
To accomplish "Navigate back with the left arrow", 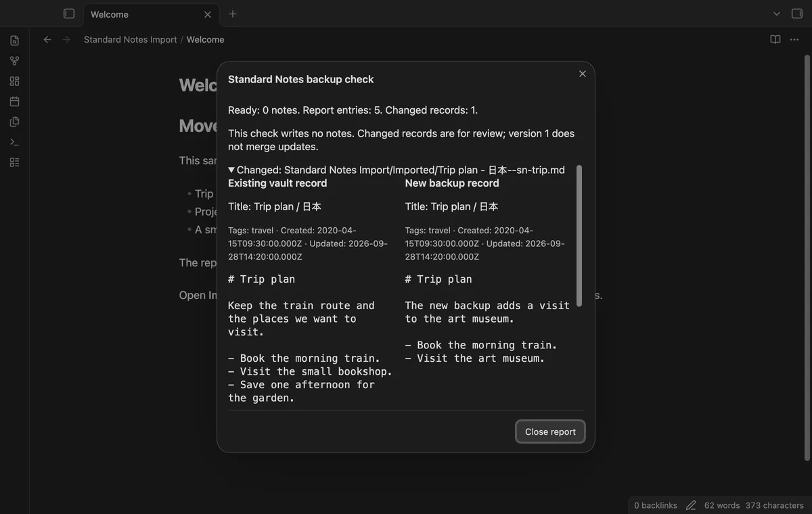I will click(47, 39).
